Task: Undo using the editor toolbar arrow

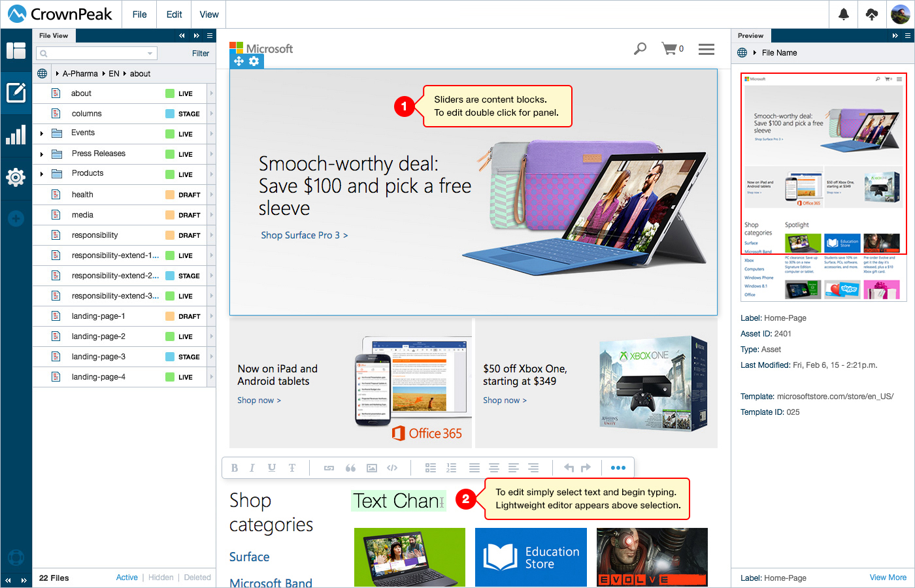Action: click(x=569, y=468)
